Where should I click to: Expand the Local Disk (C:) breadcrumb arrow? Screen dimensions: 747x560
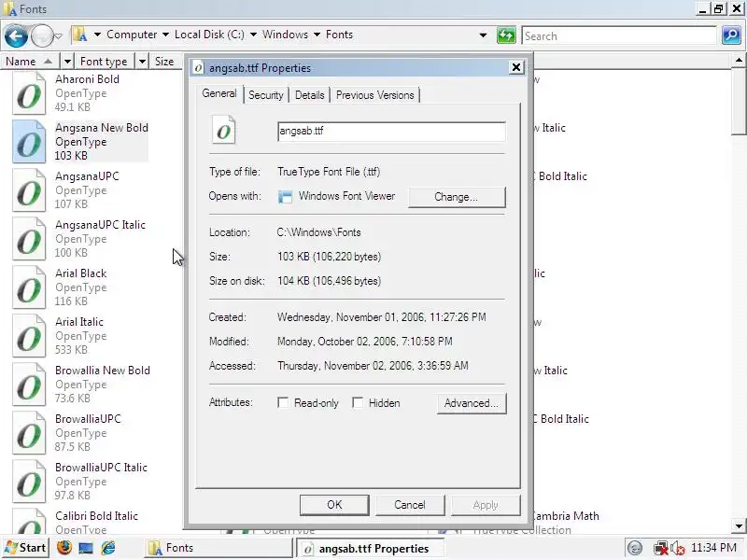(253, 35)
